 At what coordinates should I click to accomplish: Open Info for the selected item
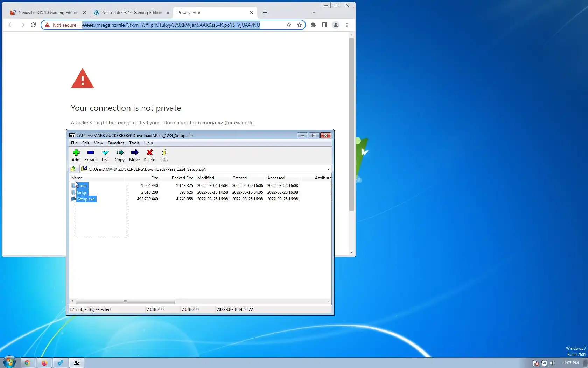164,155
